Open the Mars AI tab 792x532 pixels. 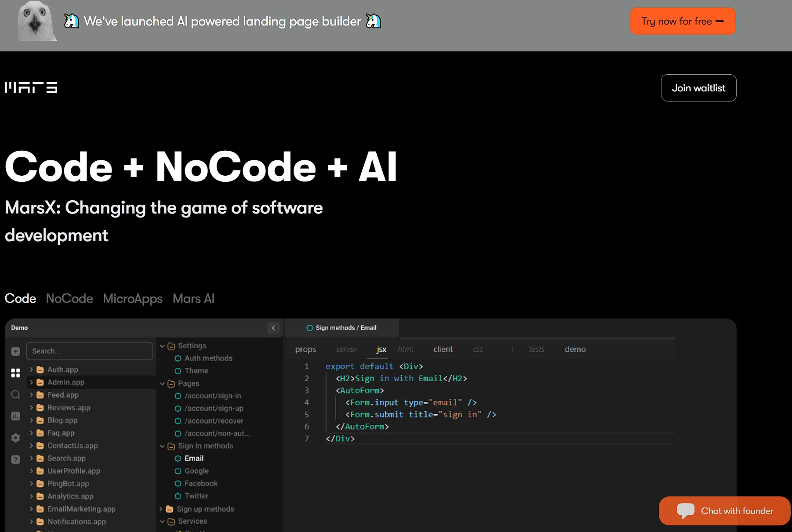click(193, 298)
